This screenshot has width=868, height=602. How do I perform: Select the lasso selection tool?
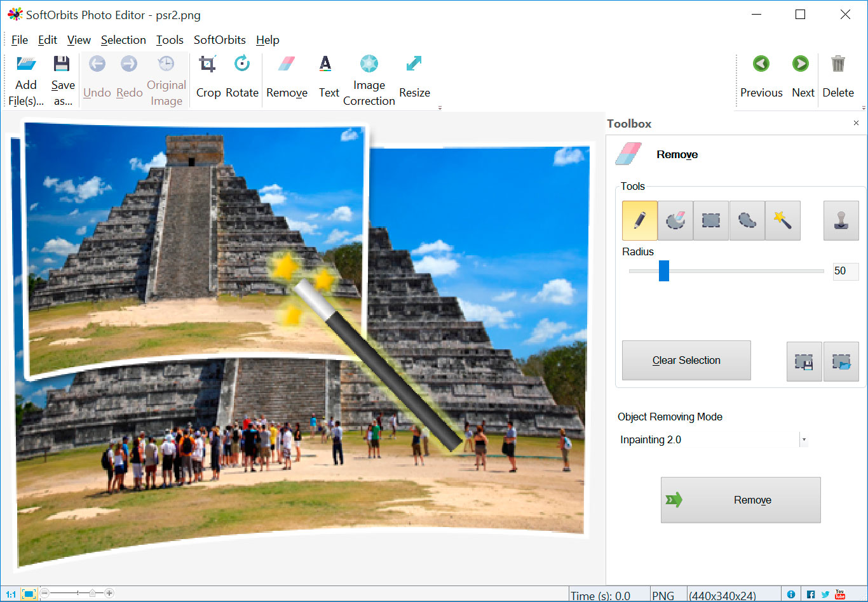[747, 220]
